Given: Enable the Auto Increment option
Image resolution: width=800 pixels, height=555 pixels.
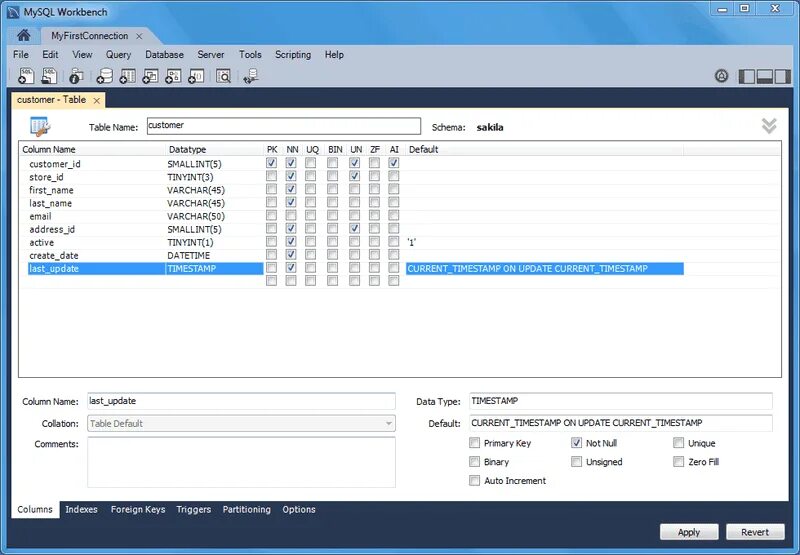Looking at the screenshot, I should coord(474,481).
